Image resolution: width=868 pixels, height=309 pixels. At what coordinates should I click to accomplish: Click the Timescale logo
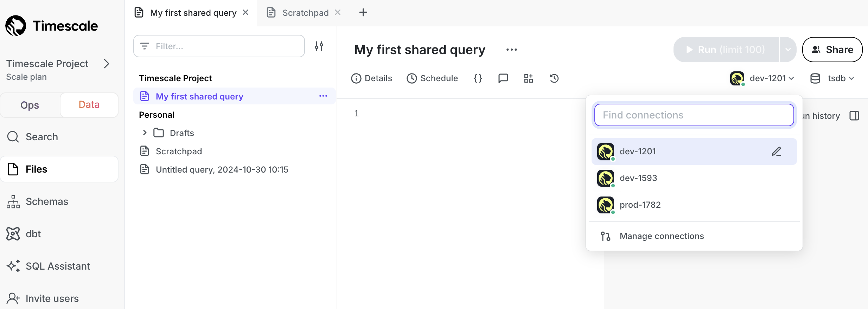pos(51,26)
